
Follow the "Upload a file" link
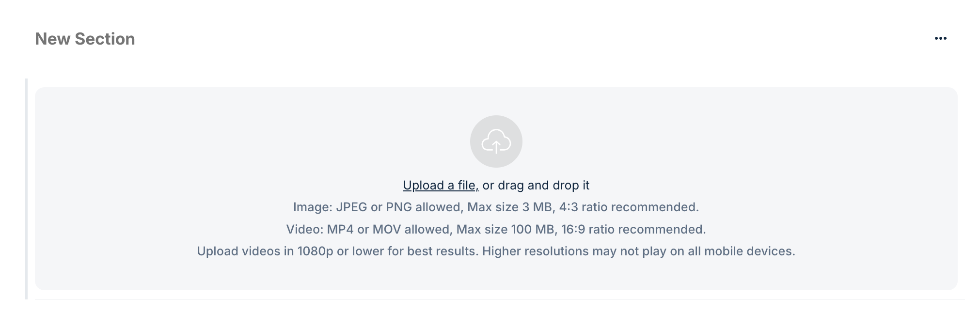point(441,185)
